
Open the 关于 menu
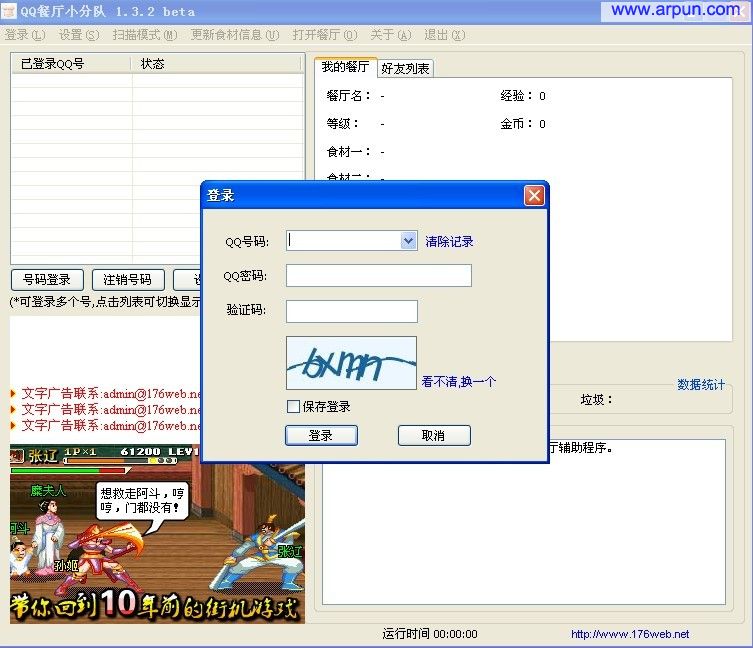click(391, 35)
